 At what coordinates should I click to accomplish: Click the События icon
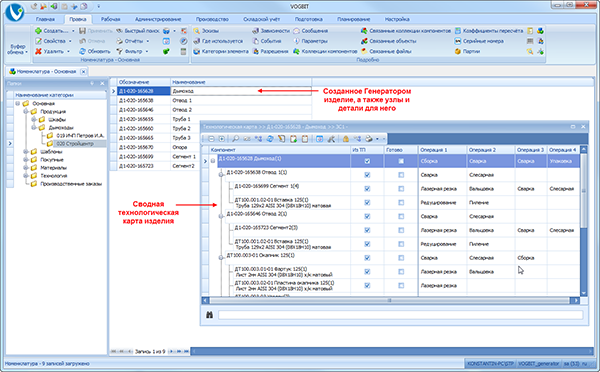pos(255,41)
